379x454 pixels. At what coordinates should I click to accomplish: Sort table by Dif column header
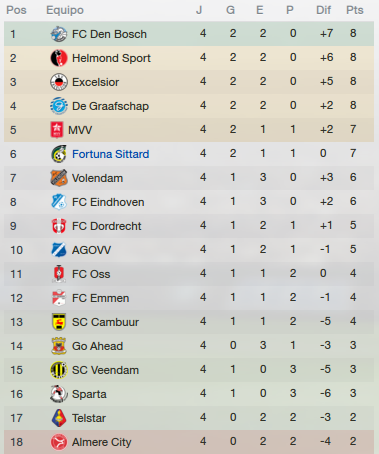click(323, 10)
